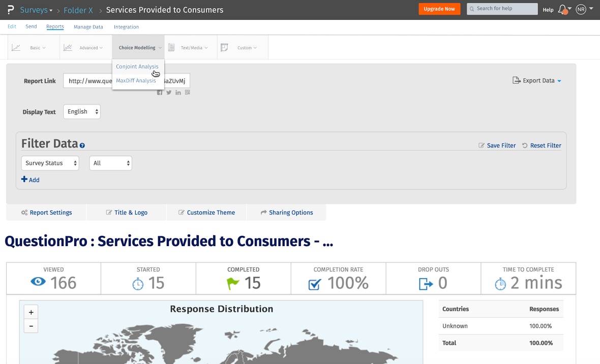Switch to the Send tab
600x364 pixels.
pyautogui.click(x=31, y=26)
